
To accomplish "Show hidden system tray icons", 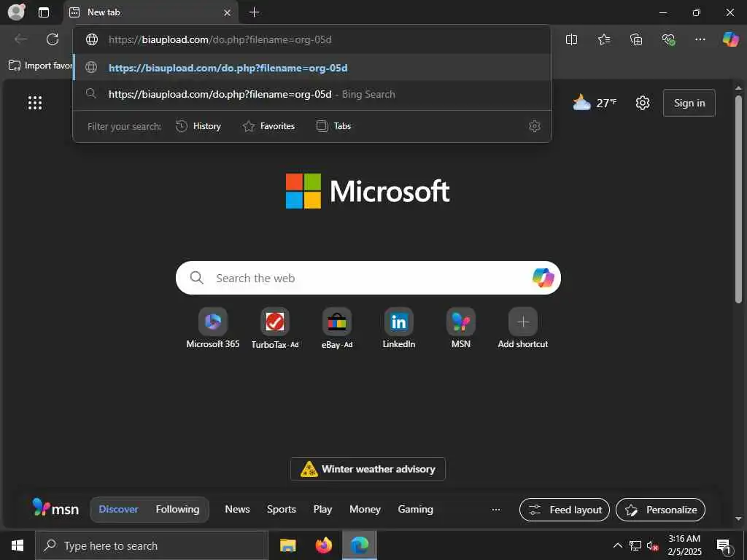I will [617, 545].
